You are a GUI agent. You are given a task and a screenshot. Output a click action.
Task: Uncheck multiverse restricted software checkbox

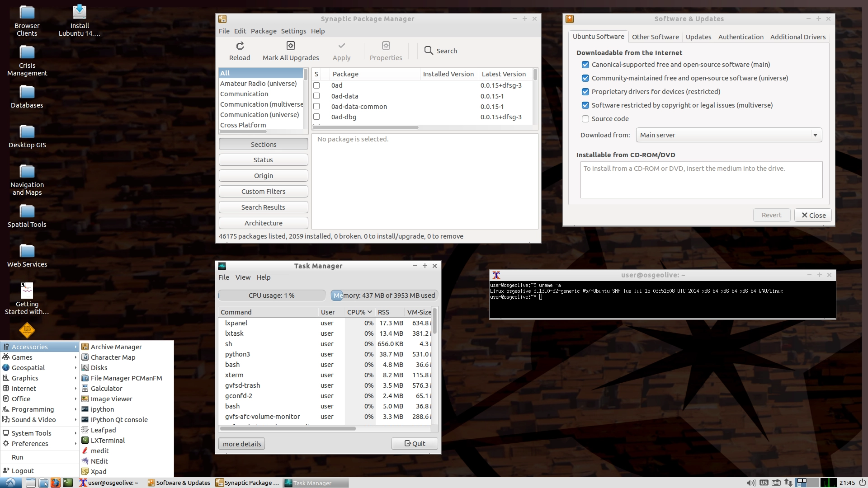[x=585, y=105]
